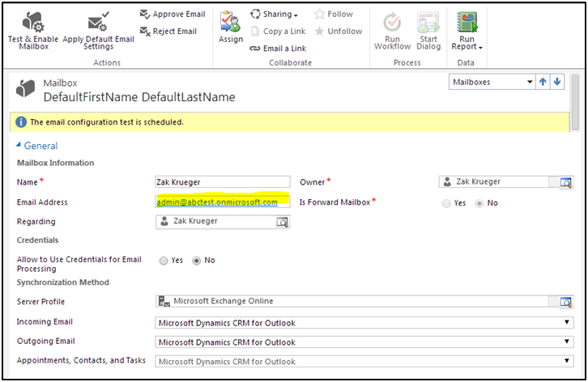Click Microsoft Exchange Online server profile

[223, 301]
